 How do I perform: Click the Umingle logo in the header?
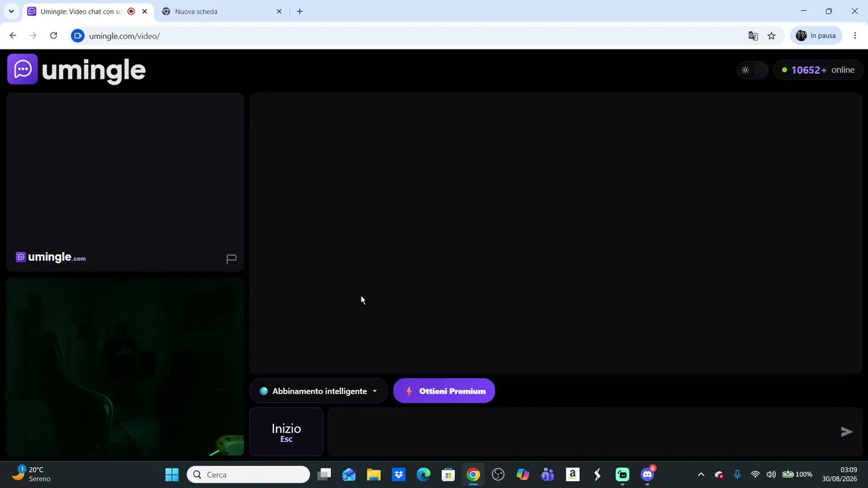77,70
